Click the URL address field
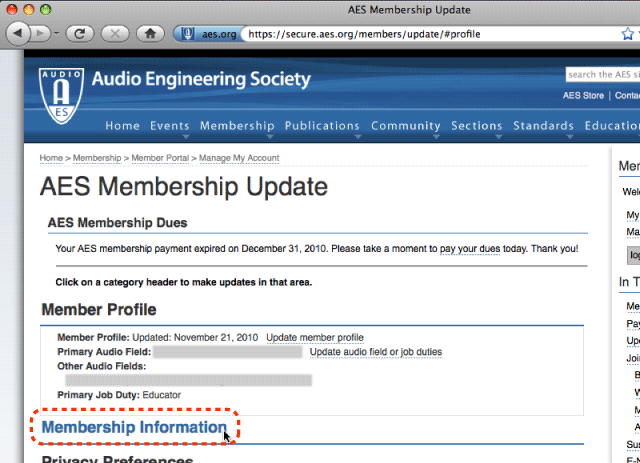640x463 pixels. [x=429, y=34]
